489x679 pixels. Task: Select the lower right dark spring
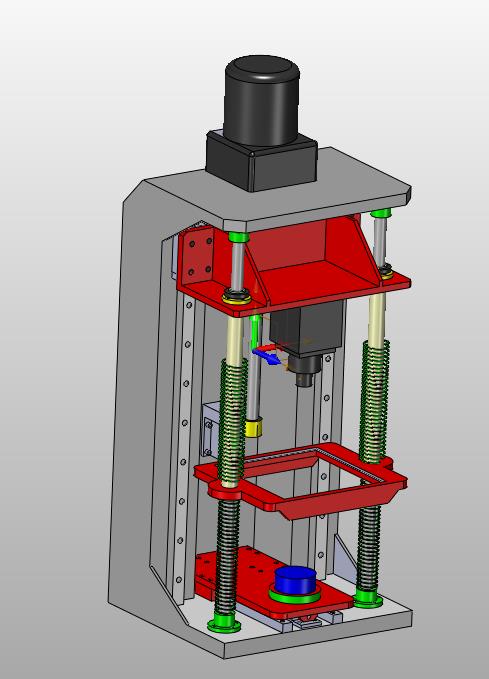click(369, 549)
